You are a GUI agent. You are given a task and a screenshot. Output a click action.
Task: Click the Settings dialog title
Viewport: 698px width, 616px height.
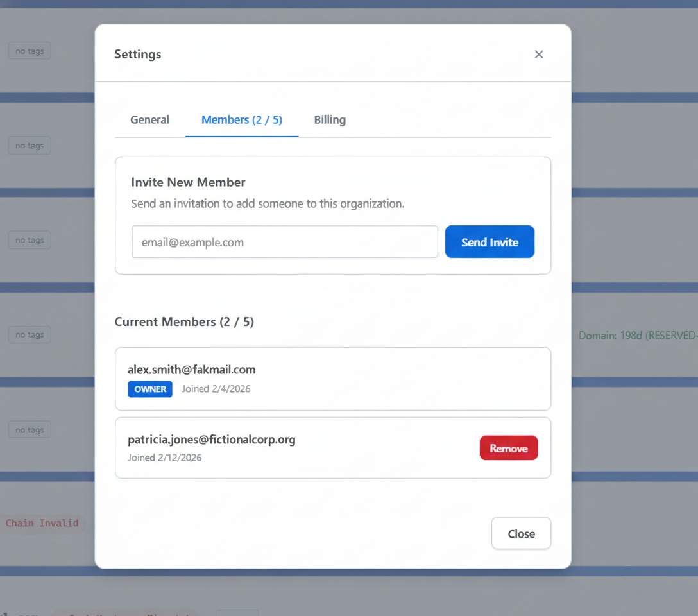pos(138,55)
